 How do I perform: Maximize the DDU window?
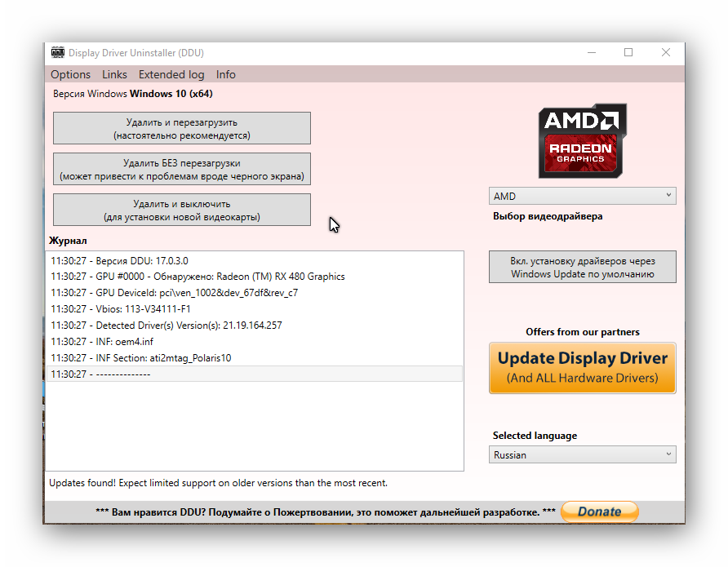(x=628, y=53)
